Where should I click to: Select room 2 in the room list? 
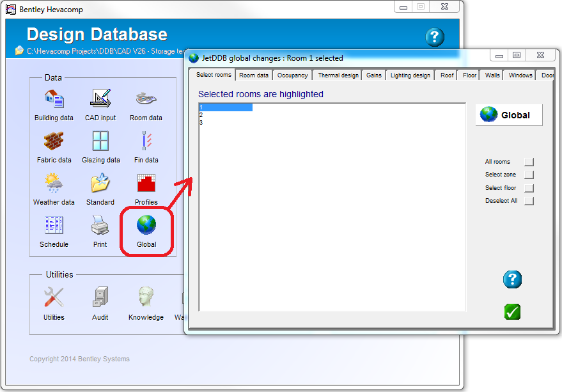201,114
